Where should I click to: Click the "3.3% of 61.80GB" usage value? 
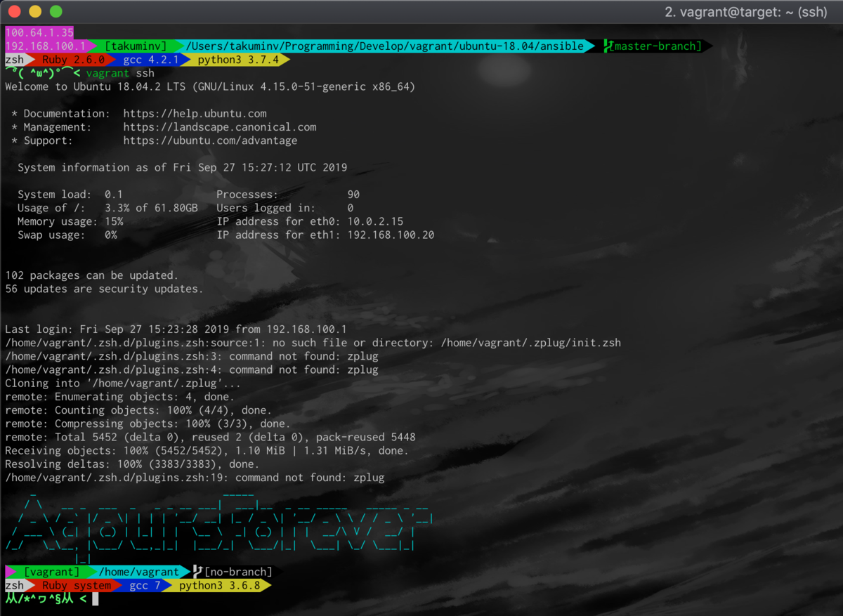pos(151,208)
